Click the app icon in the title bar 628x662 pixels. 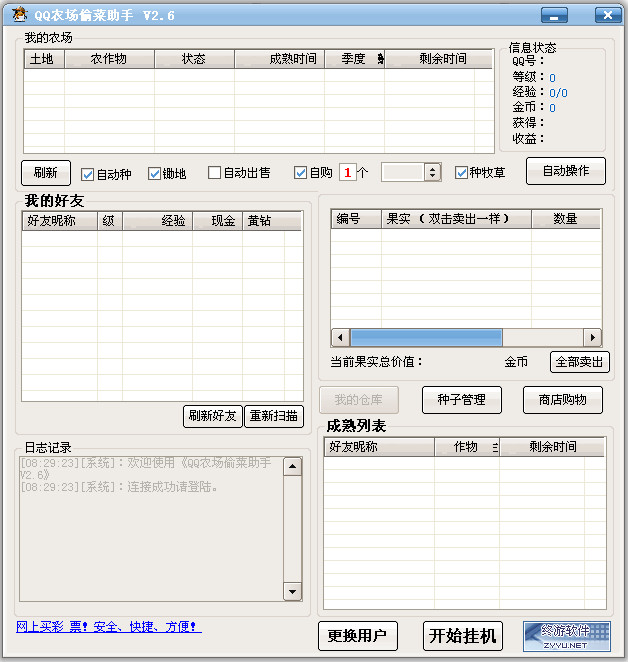pyautogui.click(x=19, y=15)
